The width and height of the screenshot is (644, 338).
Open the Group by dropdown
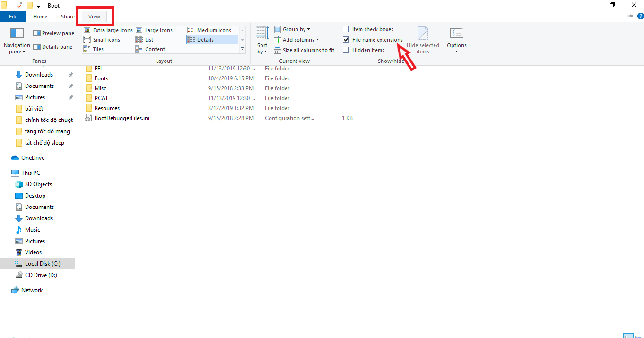click(x=292, y=29)
